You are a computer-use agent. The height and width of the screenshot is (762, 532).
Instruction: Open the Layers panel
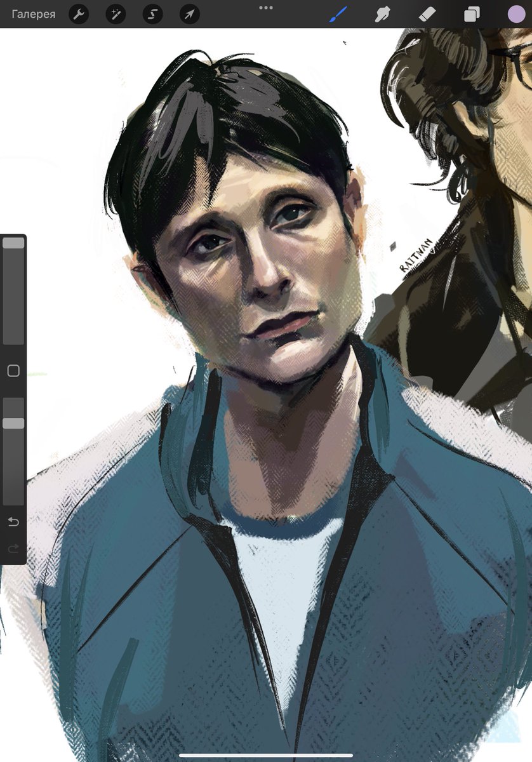click(x=472, y=14)
